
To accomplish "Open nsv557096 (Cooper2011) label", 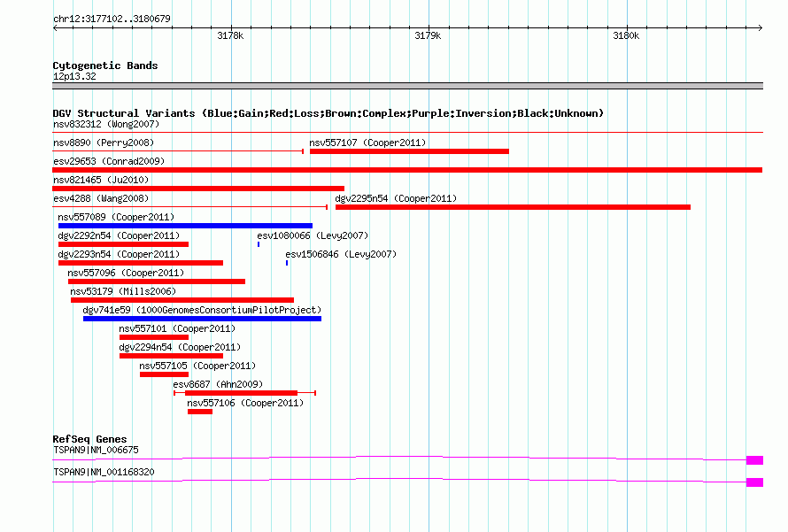I will (x=126, y=273).
